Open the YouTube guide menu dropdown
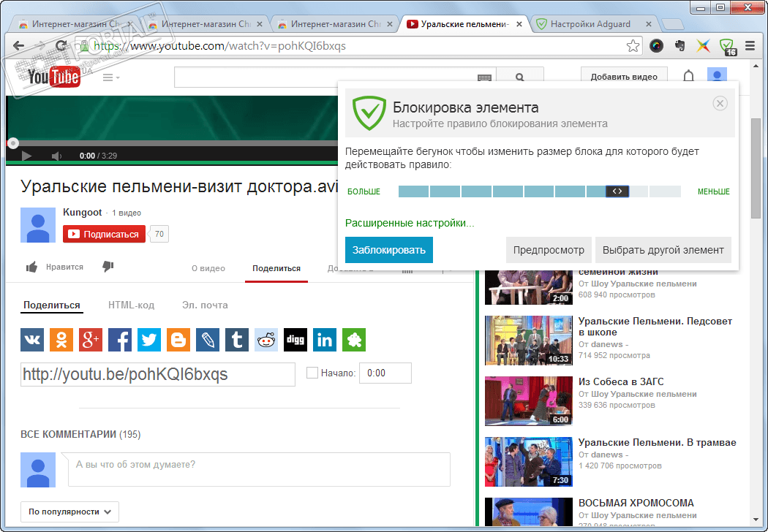This screenshot has height=532, width=768. click(x=111, y=77)
